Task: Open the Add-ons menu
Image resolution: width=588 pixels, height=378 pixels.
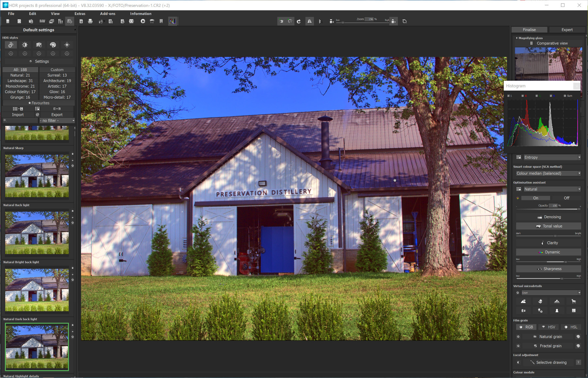Action: tap(108, 14)
